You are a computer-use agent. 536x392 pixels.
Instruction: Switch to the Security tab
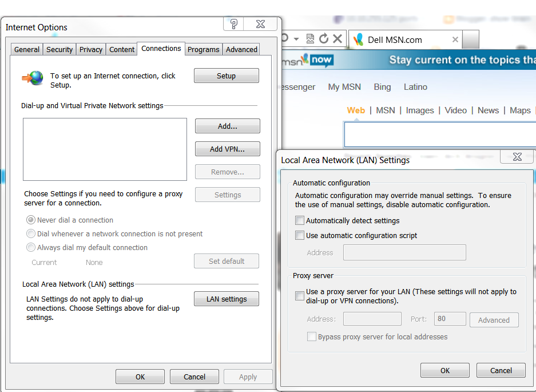pyautogui.click(x=59, y=49)
